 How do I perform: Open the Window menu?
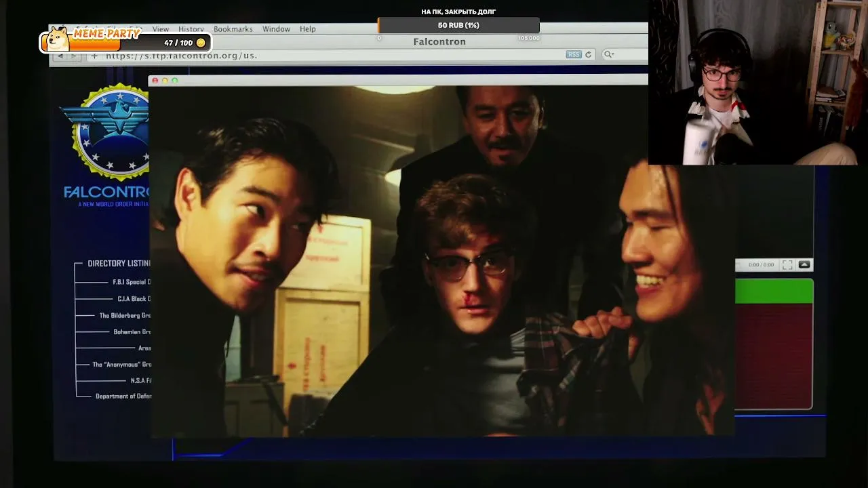(276, 29)
